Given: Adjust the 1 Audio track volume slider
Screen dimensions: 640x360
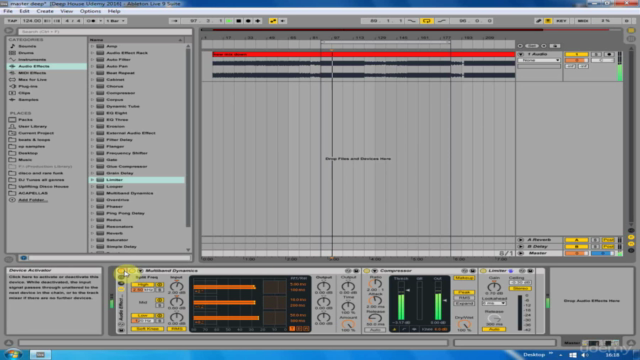Looking at the screenshot, I should [576, 60].
